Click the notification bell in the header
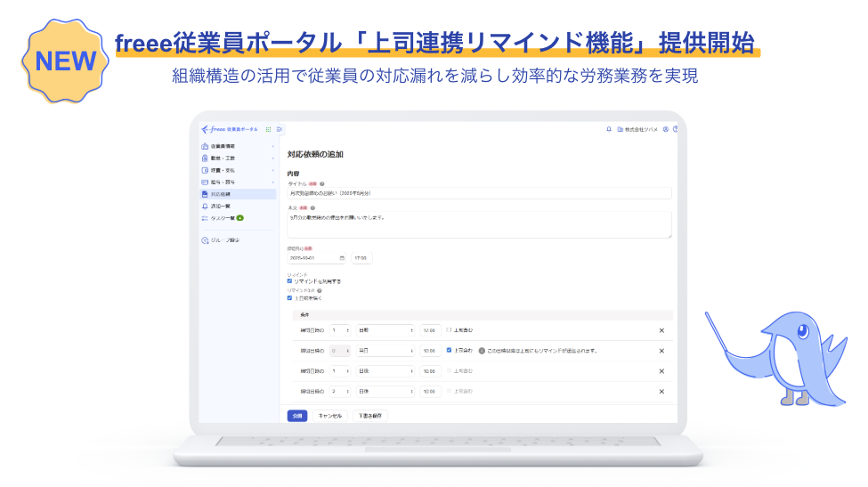This screenshot has height=487, width=868. tap(609, 129)
